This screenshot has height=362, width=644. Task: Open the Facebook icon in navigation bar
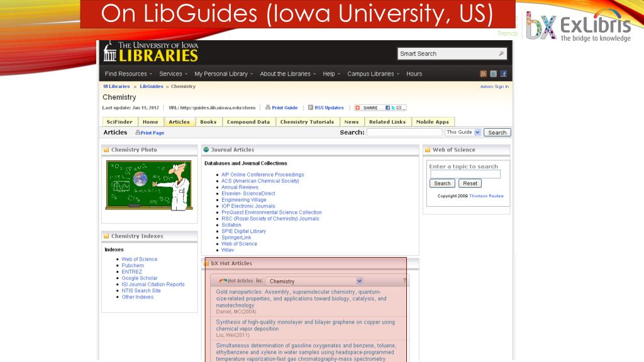click(x=503, y=74)
